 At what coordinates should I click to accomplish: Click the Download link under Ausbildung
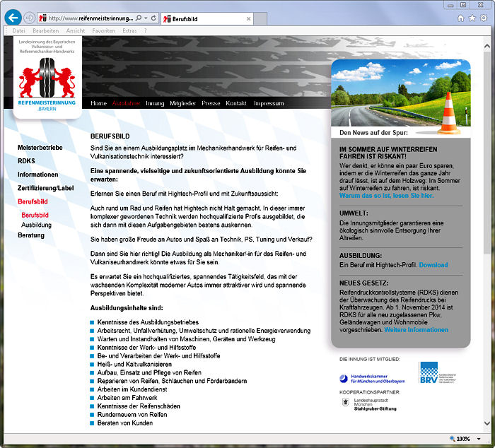tap(433, 265)
